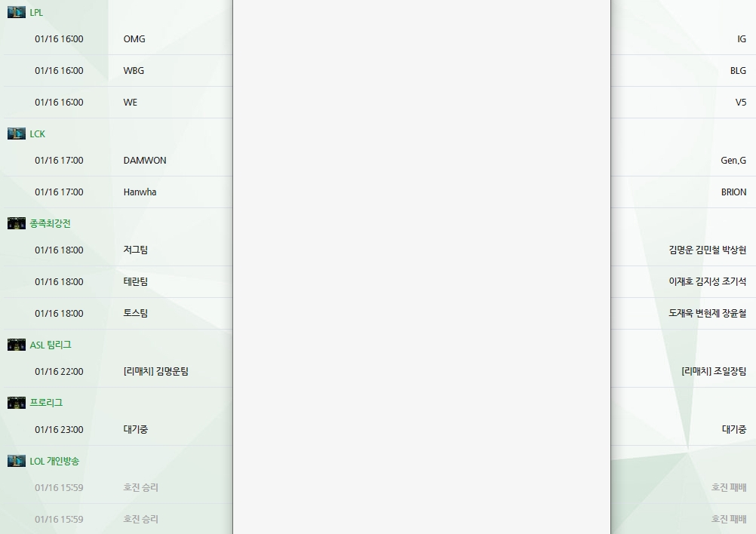The width and height of the screenshot is (756, 534).
Task: Select 저그팀 in 종족최강전
Action: click(x=136, y=250)
